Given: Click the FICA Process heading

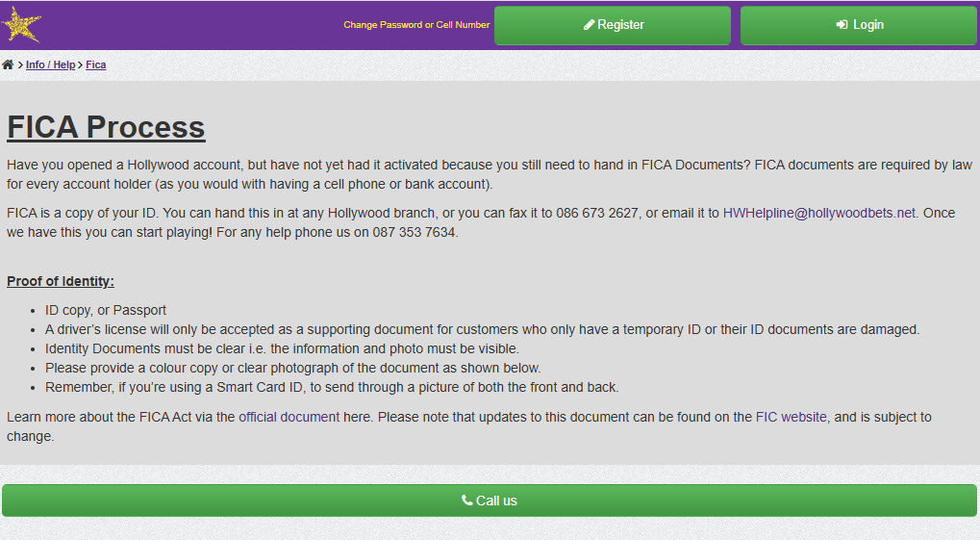Looking at the screenshot, I should pyautogui.click(x=106, y=127).
